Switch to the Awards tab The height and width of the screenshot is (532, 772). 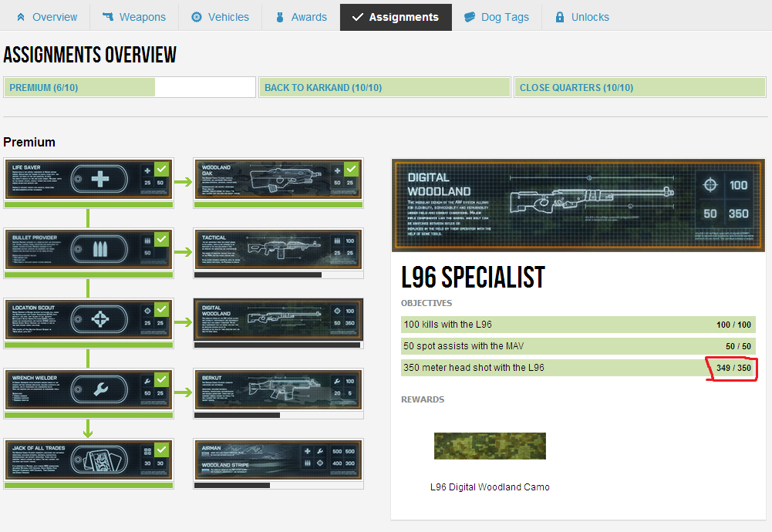tap(300, 17)
